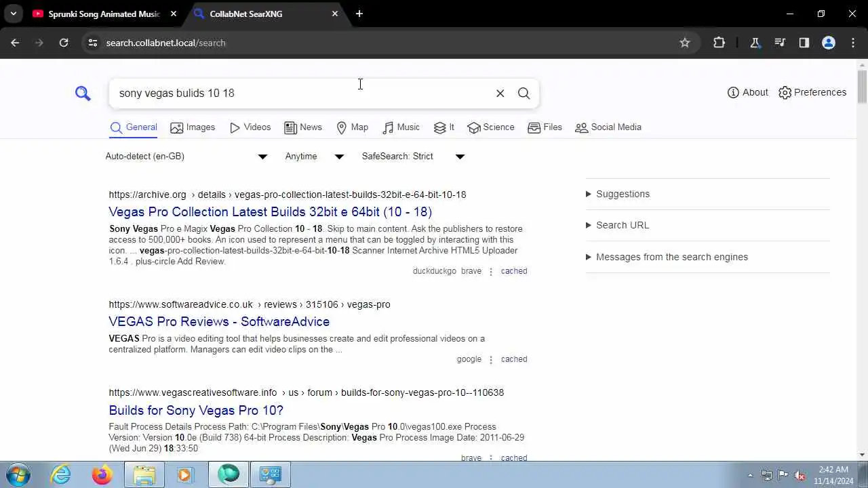This screenshot has width=868, height=488.
Task: Open Preferences with the gear icon
Action: (812, 92)
